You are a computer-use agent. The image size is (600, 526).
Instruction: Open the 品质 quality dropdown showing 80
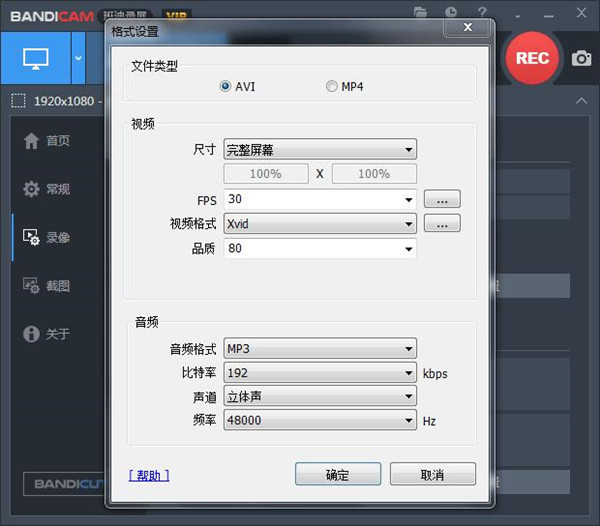click(320, 249)
